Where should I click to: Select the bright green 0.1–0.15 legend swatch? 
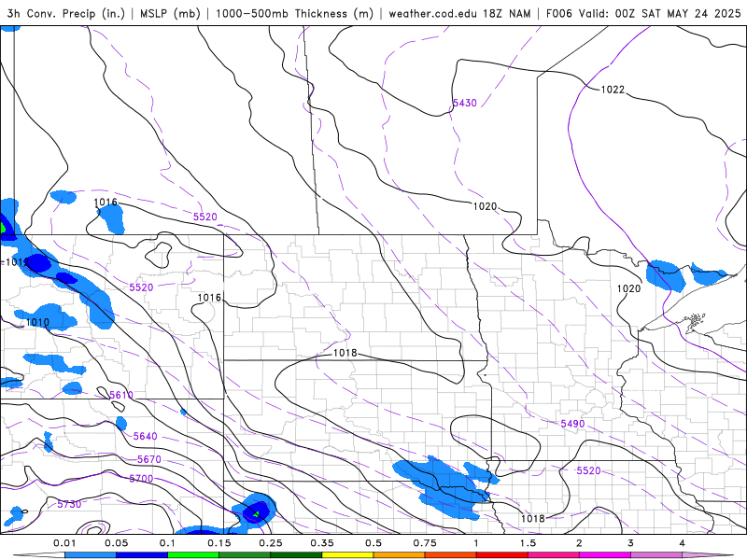193,555
